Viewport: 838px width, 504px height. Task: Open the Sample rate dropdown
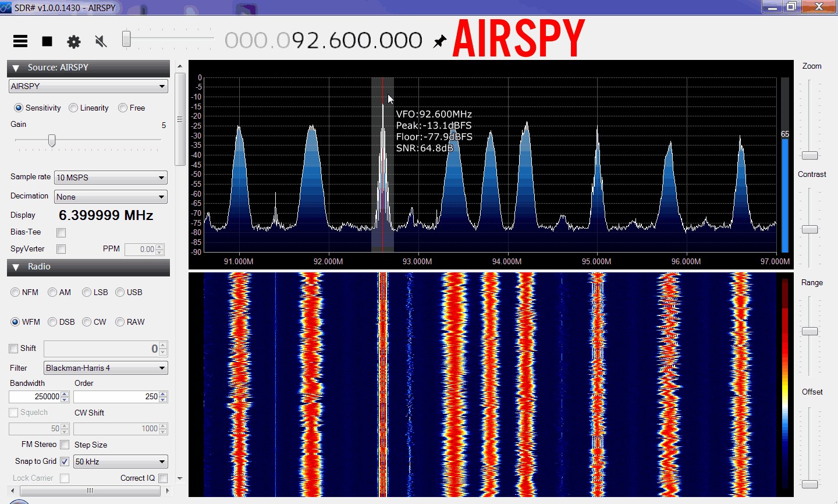pyautogui.click(x=111, y=178)
